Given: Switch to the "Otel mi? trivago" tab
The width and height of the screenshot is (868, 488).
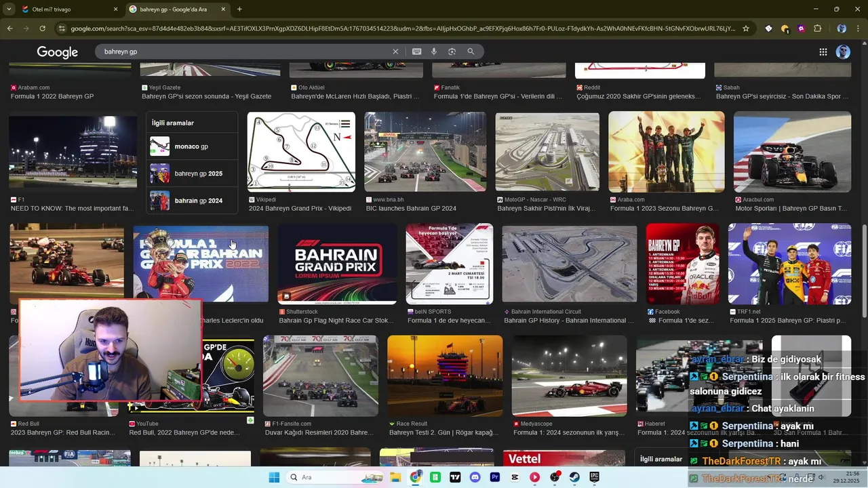Looking at the screenshot, I should tap(69, 9).
